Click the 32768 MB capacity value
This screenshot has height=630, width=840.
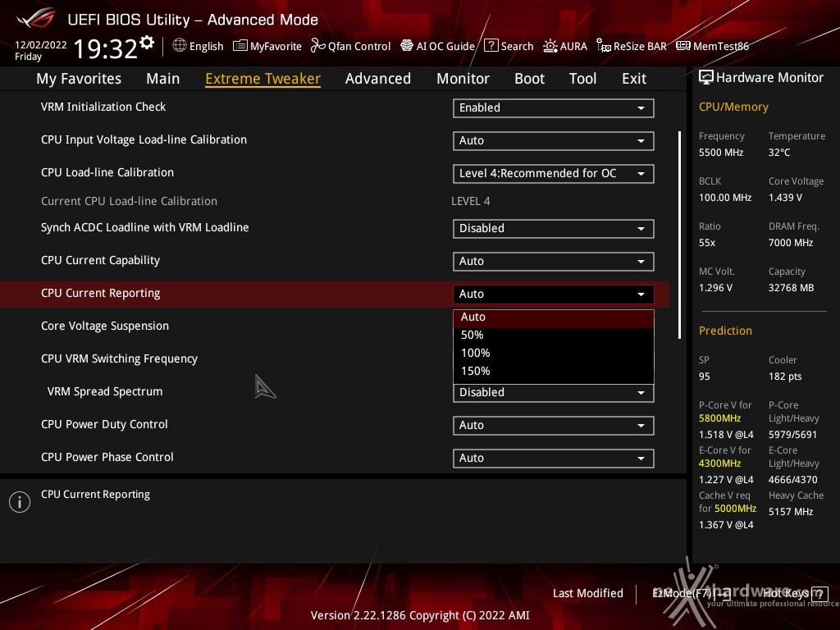coord(792,288)
